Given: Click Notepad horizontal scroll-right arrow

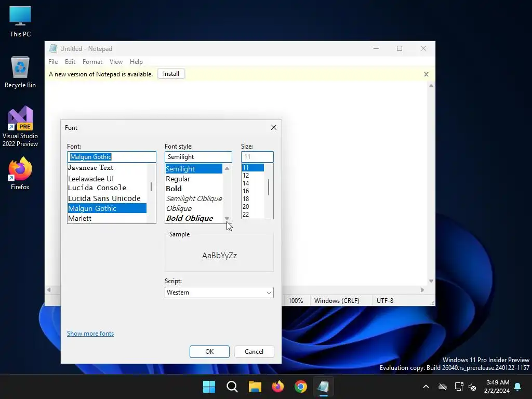Looking at the screenshot, I should pyautogui.click(x=422, y=290).
